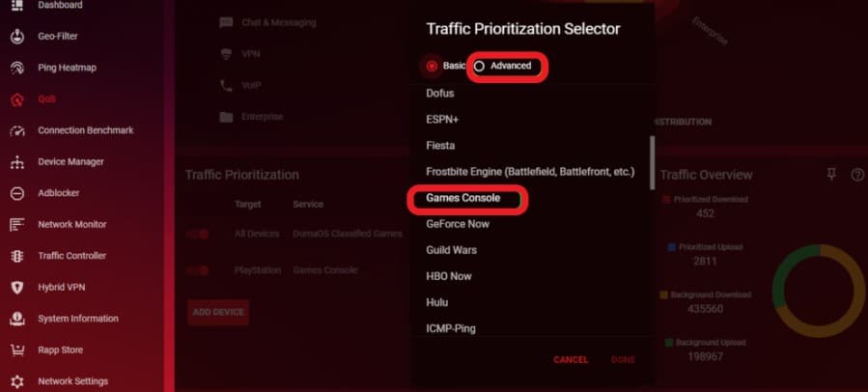
Task: Open Connection Benchmark gauge icon
Action: click(17, 131)
